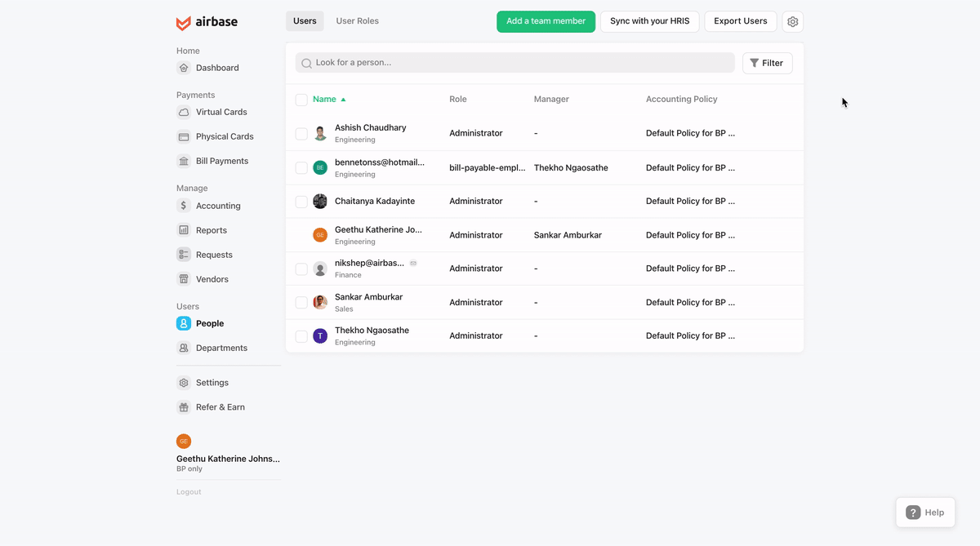This screenshot has height=546, width=980.
Task: Click Default Policy cell in Ashish row
Action: tap(690, 133)
